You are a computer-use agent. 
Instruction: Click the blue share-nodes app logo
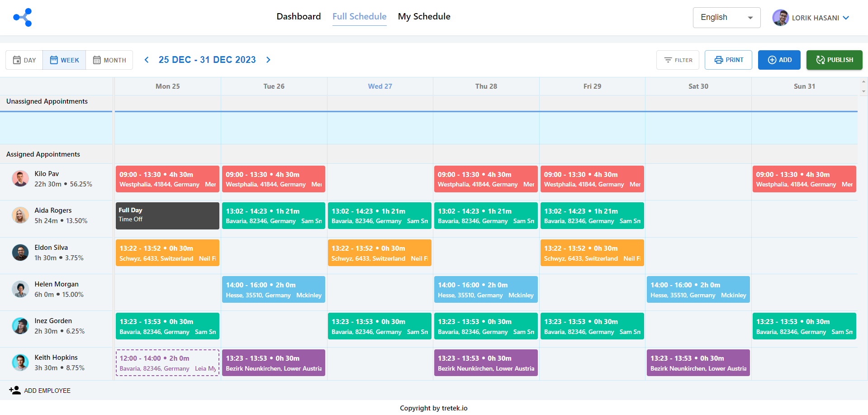click(23, 17)
